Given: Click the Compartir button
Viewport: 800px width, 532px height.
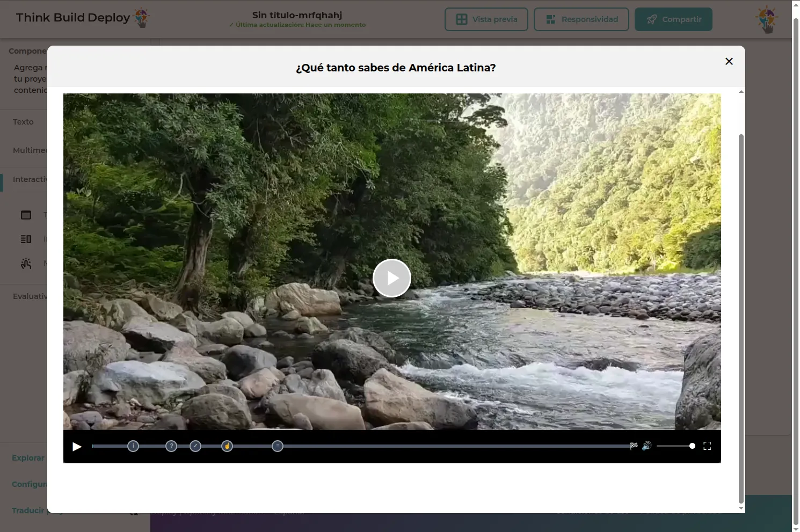Looking at the screenshot, I should pyautogui.click(x=674, y=19).
